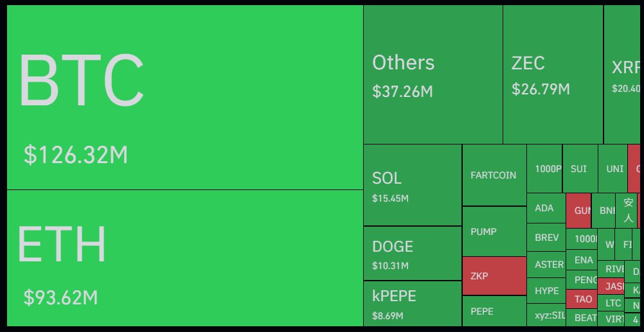Click the kPEPE $8.69M tile
644x332 pixels.
coord(412,304)
